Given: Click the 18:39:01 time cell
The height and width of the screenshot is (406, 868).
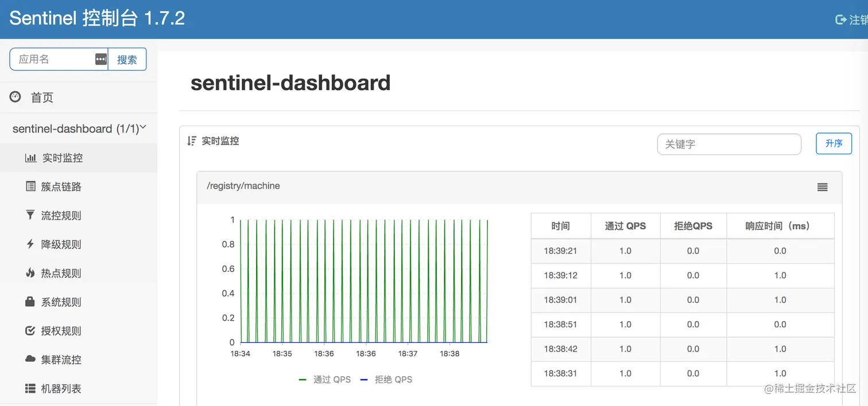Looking at the screenshot, I should point(561,300).
